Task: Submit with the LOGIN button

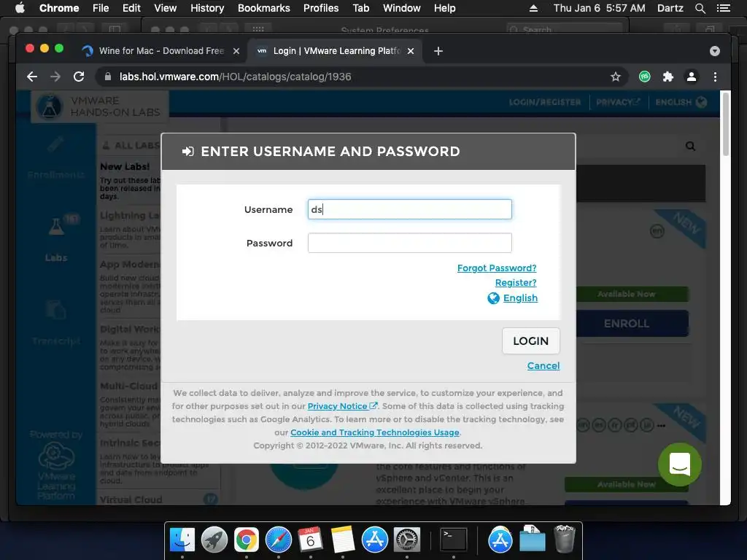Action: click(531, 341)
